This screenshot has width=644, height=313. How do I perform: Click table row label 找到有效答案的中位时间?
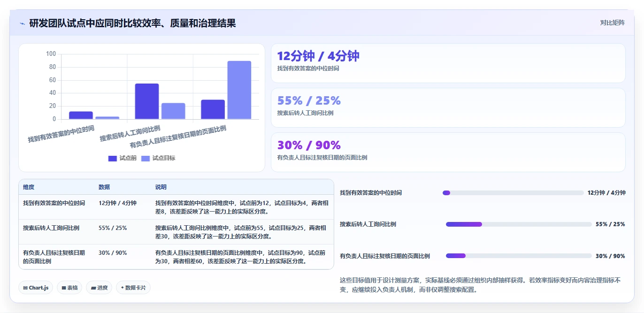tap(54, 203)
